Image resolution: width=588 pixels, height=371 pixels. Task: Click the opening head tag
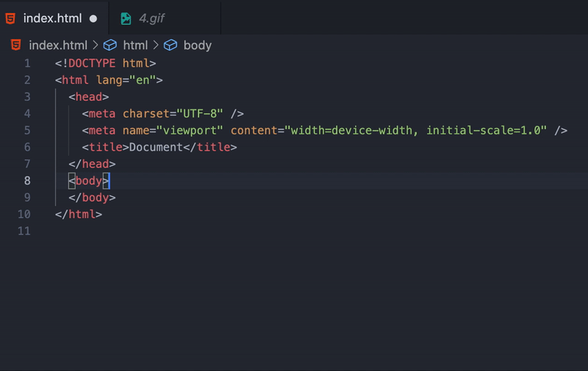[89, 97]
